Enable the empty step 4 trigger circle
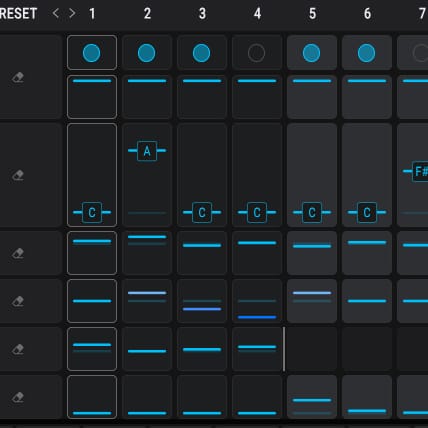Viewport: 428px width, 428px height. click(257, 53)
